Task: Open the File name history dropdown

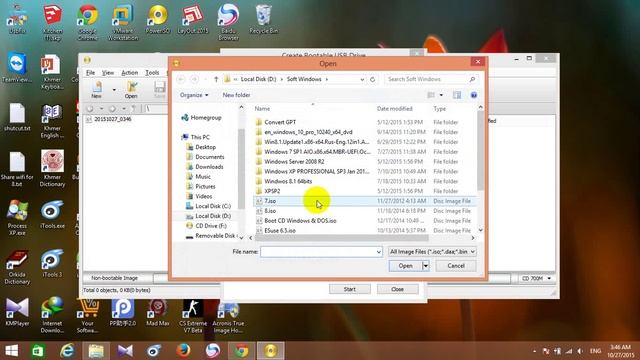Action: point(379,252)
